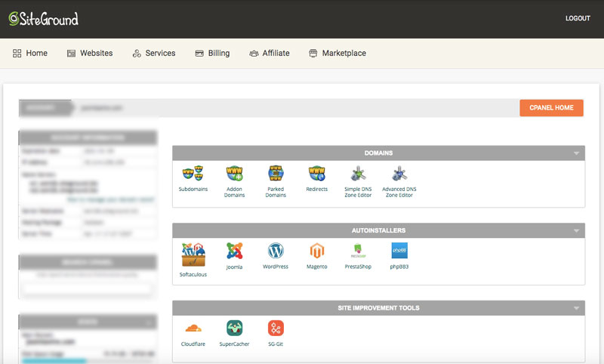Open the Billing tab

(x=212, y=53)
